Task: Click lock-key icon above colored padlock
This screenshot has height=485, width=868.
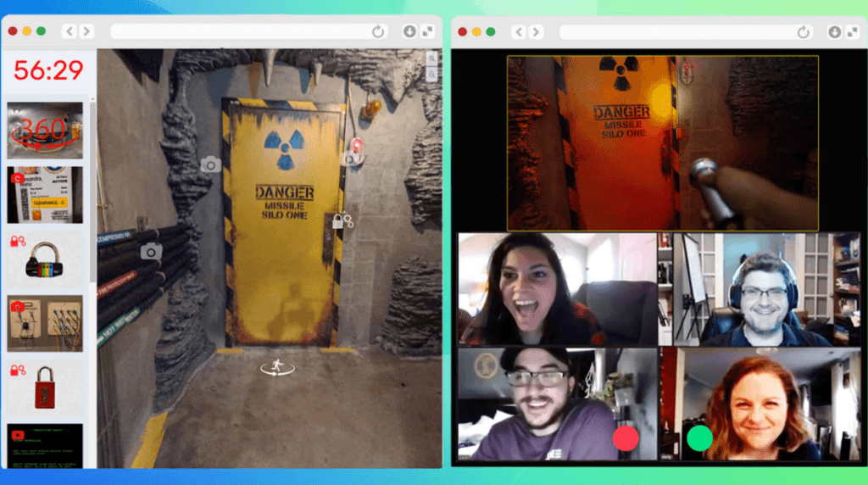Action: pyautogui.click(x=18, y=242)
